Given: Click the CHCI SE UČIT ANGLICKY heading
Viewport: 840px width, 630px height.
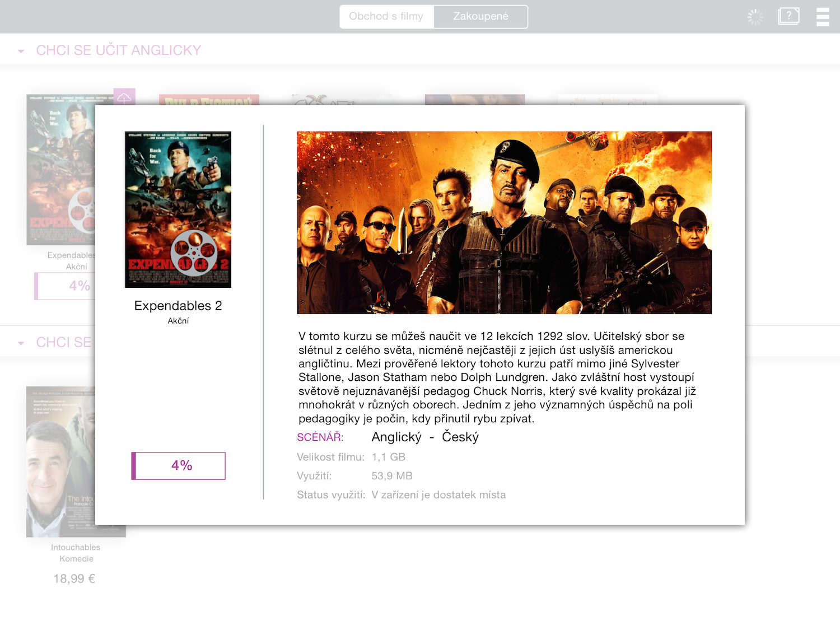Looking at the screenshot, I should pyautogui.click(x=118, y=50).
